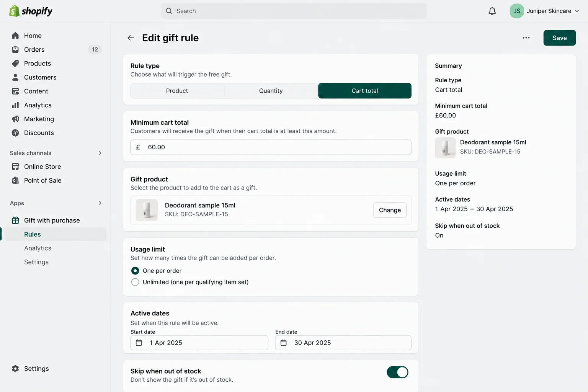The height and width of the screenshot is (392, 588).
Task: Go back using the arrow icon
Action: [x=131, y=38]
